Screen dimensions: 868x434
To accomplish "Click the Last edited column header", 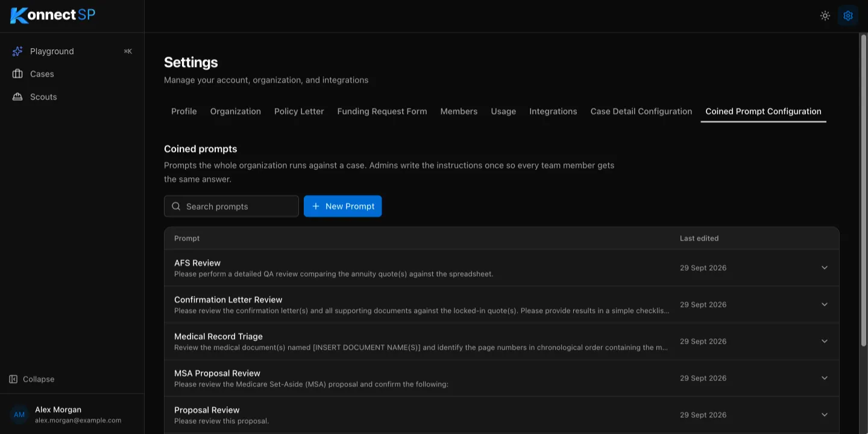I will point(699,239).
